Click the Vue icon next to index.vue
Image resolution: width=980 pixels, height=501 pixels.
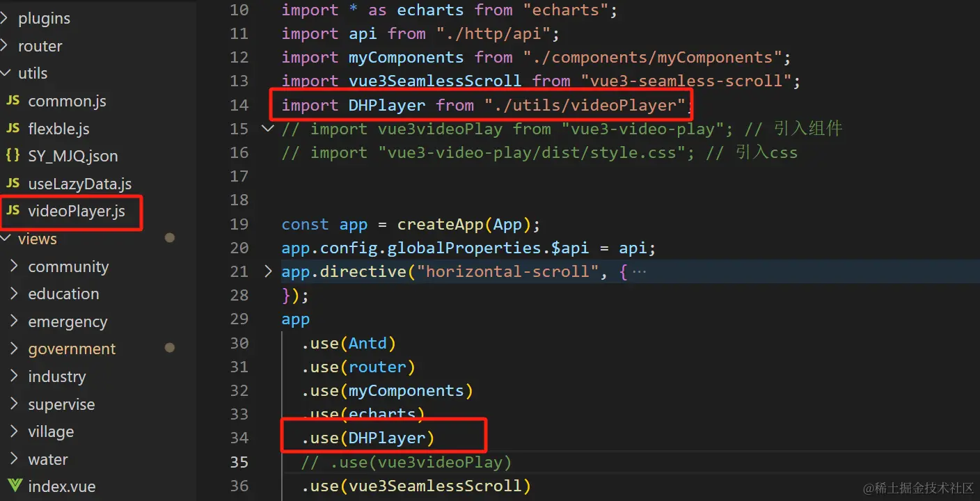[13, 487]
